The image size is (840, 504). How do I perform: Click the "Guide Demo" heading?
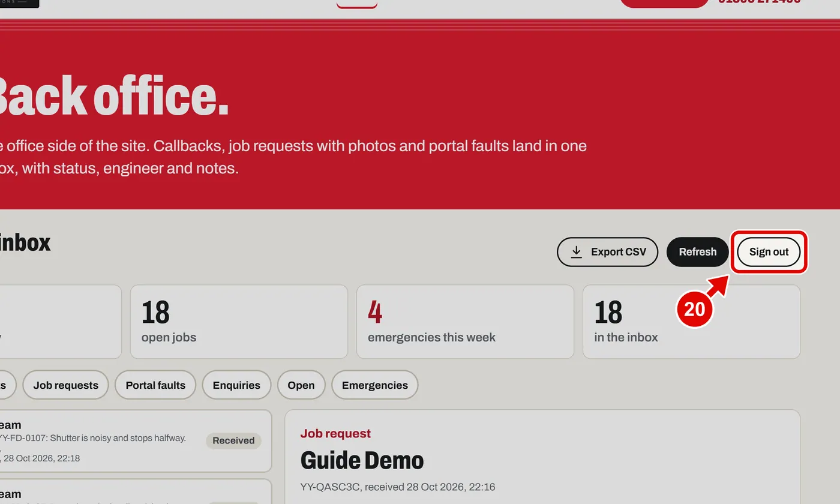(362, 461)
